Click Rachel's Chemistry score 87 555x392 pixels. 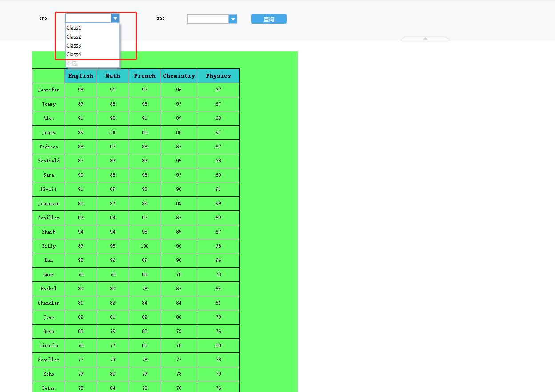tap(179, 289)
